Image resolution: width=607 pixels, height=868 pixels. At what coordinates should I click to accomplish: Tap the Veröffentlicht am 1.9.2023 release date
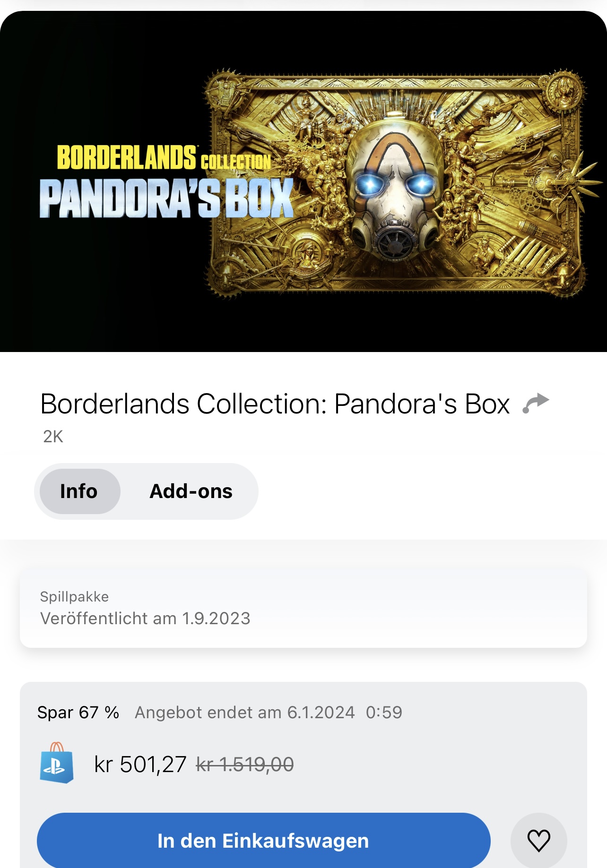click(145, 619)
